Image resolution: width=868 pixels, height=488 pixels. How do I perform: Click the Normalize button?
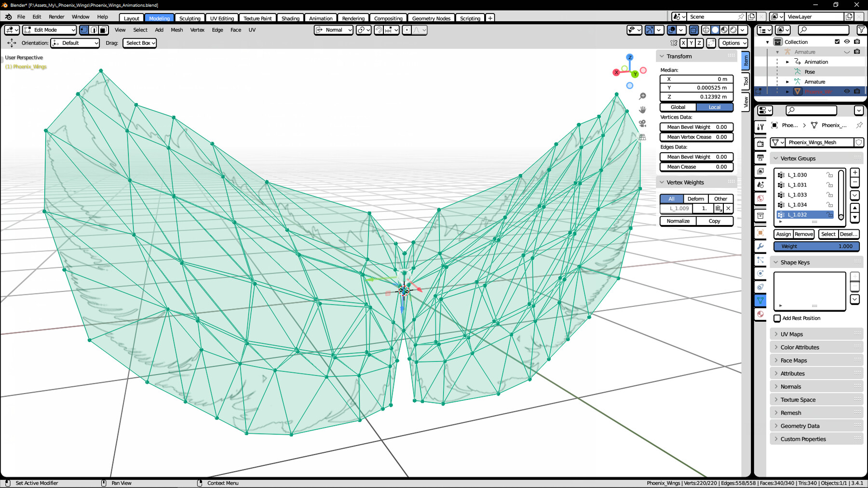tap(678, 221)
